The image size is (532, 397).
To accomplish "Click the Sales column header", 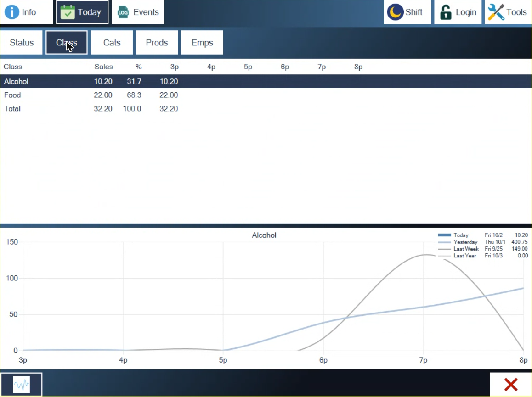I will point(103,67).
